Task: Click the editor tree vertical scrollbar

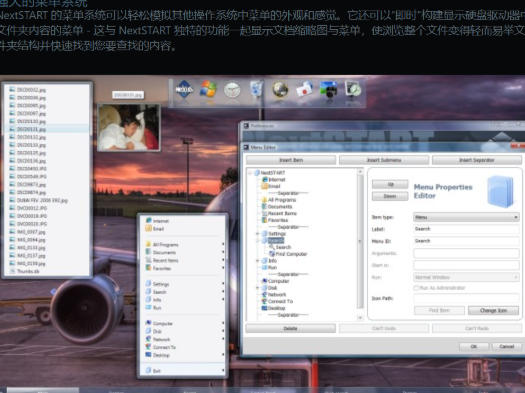Action: pyautogui.click(x=360, y=241)
